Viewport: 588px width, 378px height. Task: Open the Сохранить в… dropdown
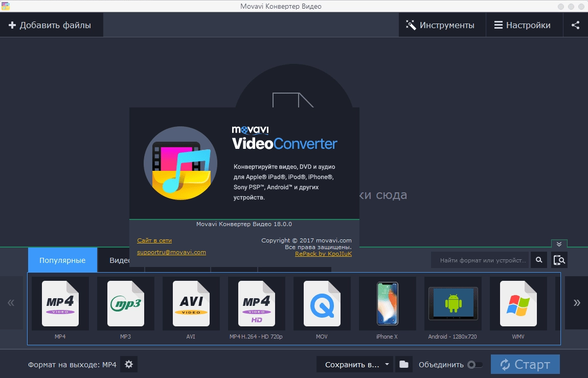pos(355,364)
